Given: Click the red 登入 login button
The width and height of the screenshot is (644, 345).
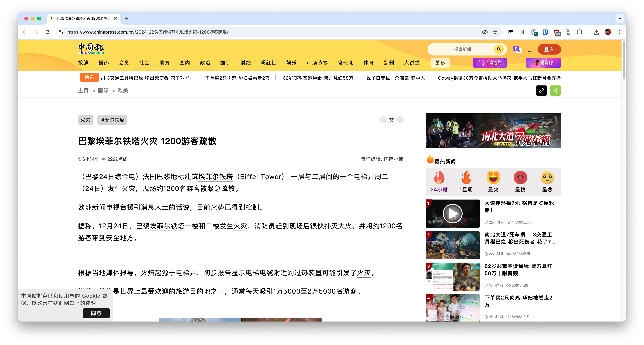Looking at the screenshot, I should [549, 49].
